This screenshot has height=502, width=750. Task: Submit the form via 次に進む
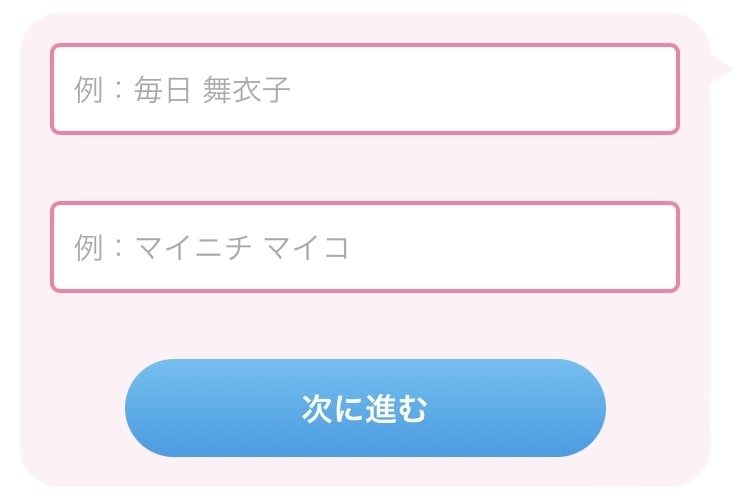365,408
